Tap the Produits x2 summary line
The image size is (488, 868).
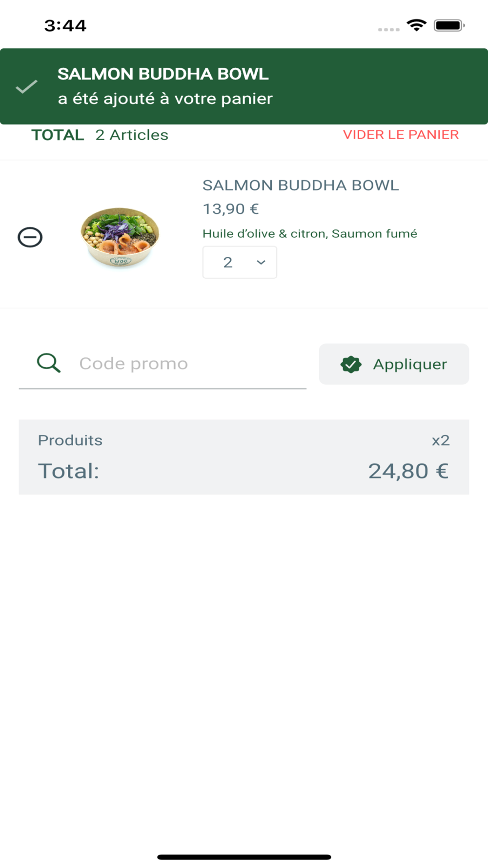(x=244, y=440)
